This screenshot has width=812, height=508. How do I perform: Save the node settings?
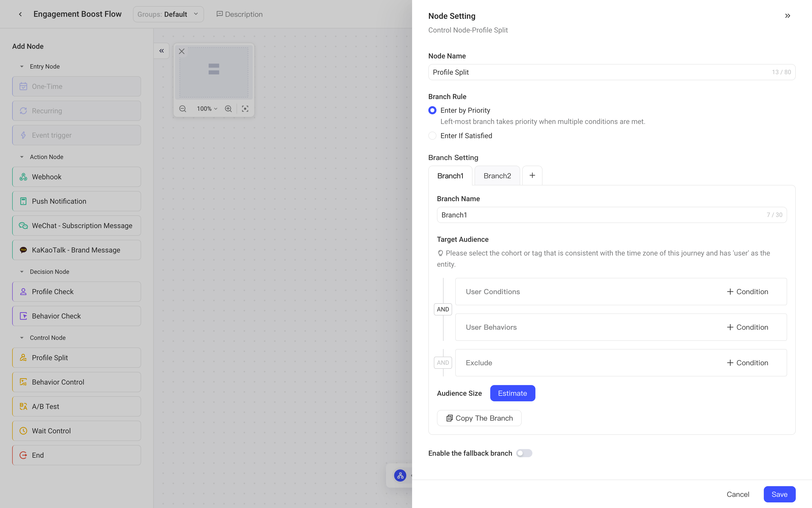click(780, 494)
